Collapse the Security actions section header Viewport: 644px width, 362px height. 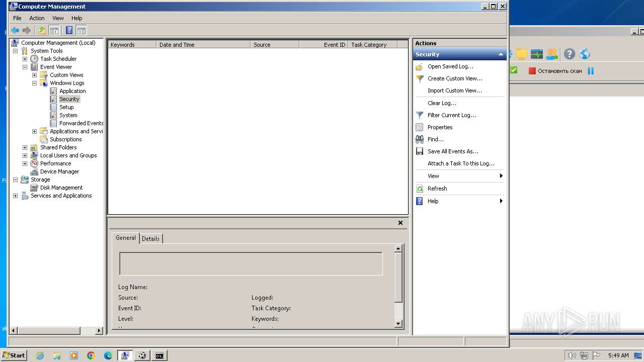pyautogui.click(x=459, y=54)
